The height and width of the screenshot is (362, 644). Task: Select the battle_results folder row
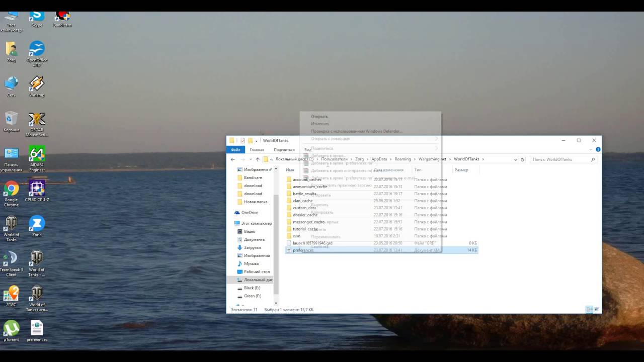[x=381, y=194]
